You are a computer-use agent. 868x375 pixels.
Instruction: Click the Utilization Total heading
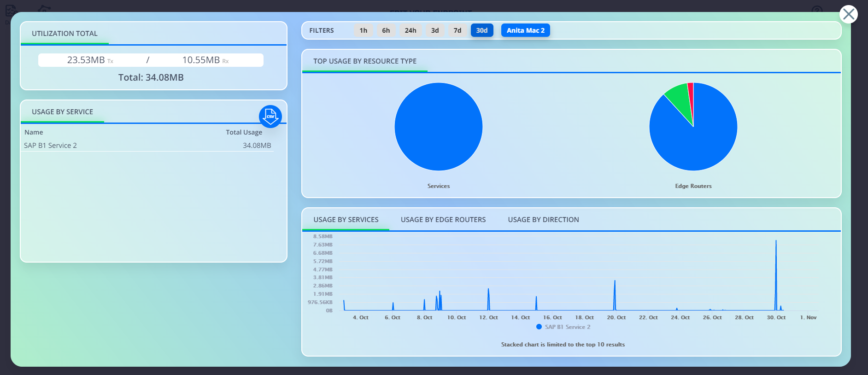pyautogui.click(x=65, y=34)
